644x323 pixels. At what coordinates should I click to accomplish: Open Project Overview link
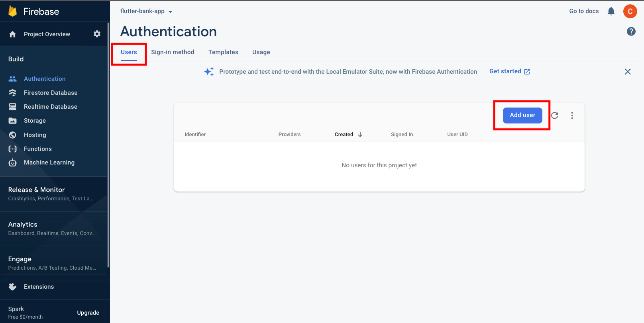coord(47,34)
